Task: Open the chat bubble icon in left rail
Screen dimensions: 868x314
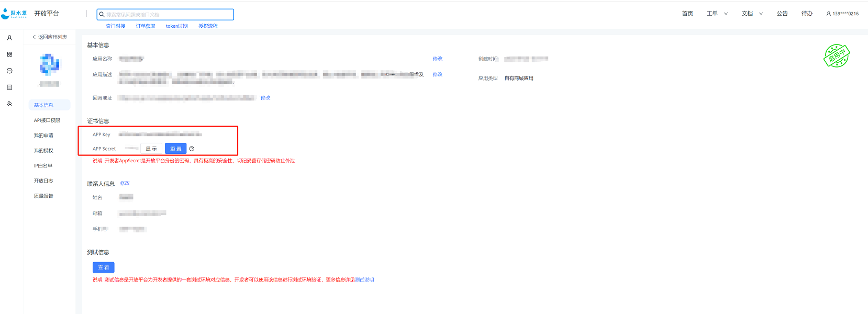Action: [9, 71]
